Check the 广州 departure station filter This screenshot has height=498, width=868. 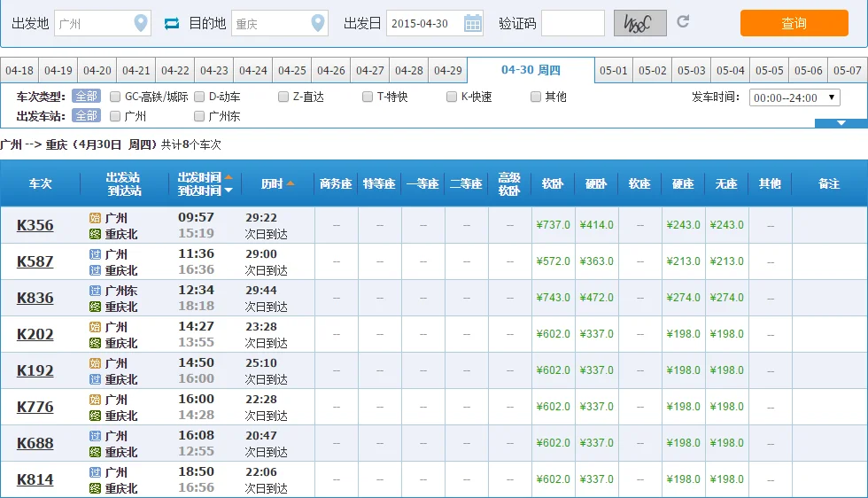coord(115,116)
